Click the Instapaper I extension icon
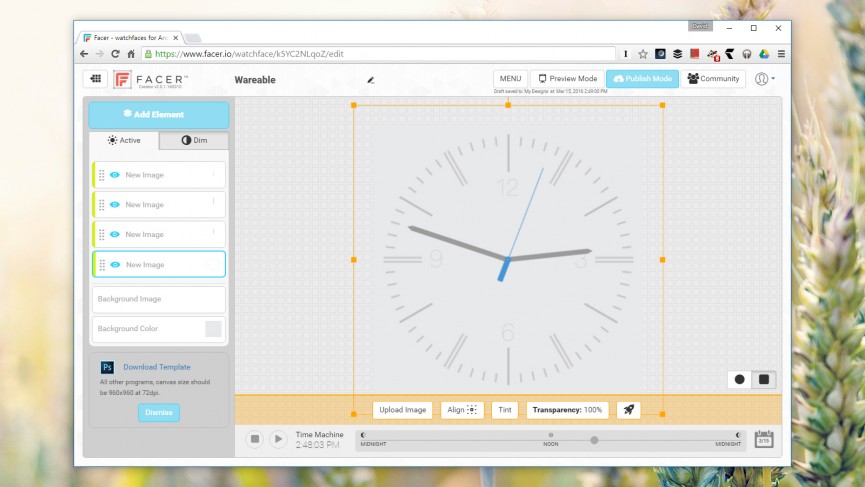Viewport: 865px width, 487px height. pos(626,54)
